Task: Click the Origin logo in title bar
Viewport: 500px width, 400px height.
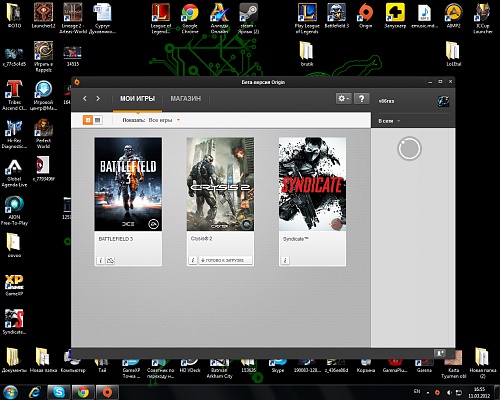Action: click(77, 82)
